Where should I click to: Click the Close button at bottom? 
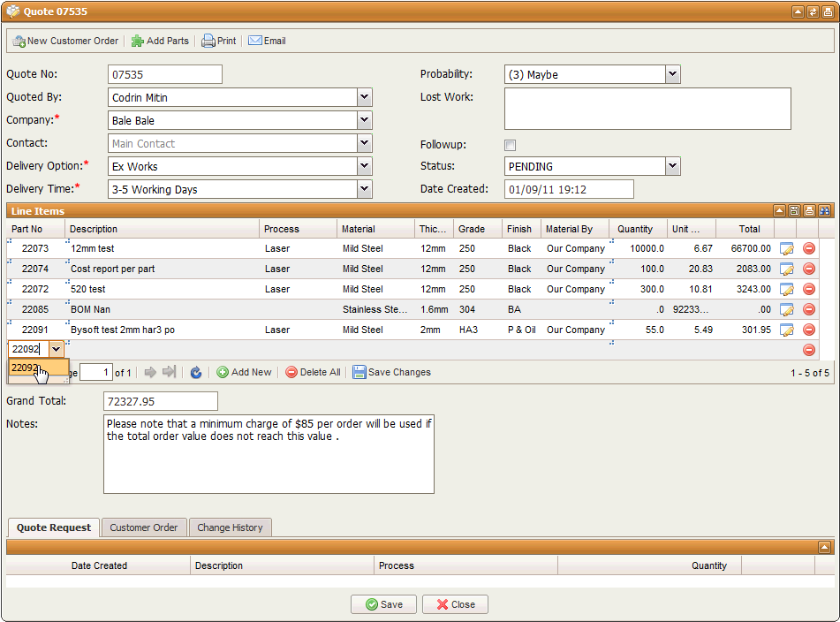click(455, 604)
